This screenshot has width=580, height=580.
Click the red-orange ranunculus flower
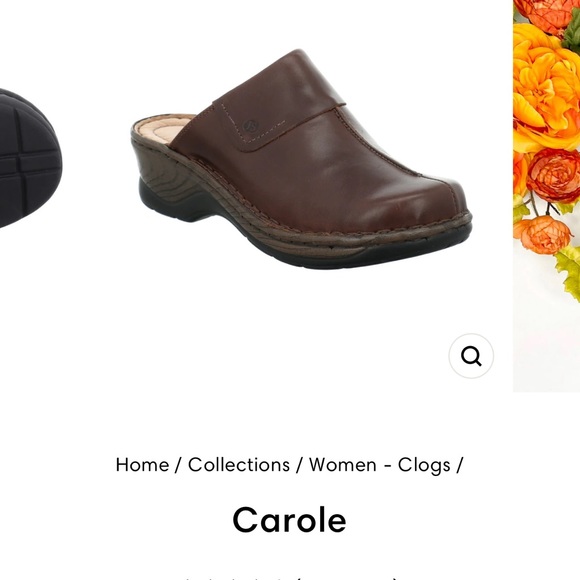tap(554, 176)
